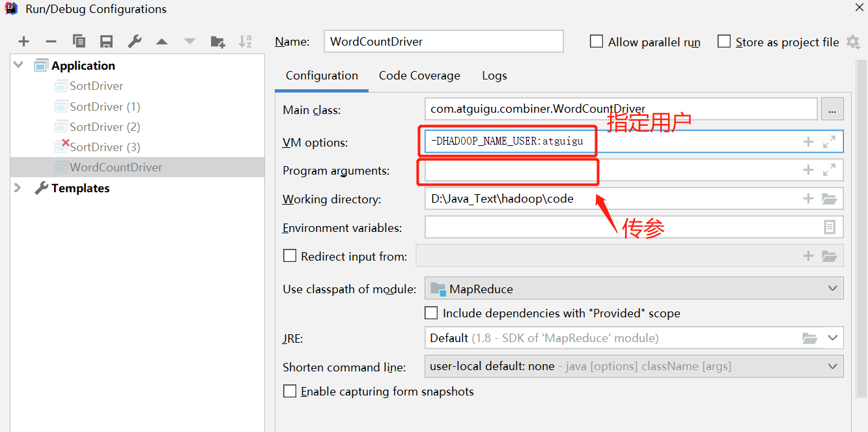The height and width of the screenshot is (432, 868).
Task: Add a new configuration with plus icon
Action: point(24,42)
